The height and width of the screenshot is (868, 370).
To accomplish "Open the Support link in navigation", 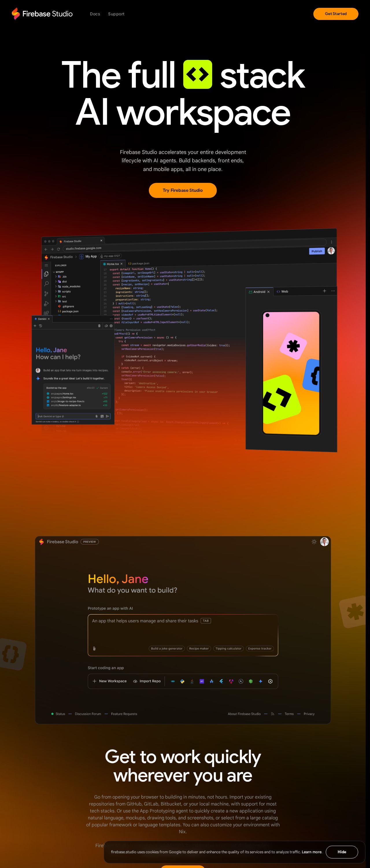I will (116, 14).
